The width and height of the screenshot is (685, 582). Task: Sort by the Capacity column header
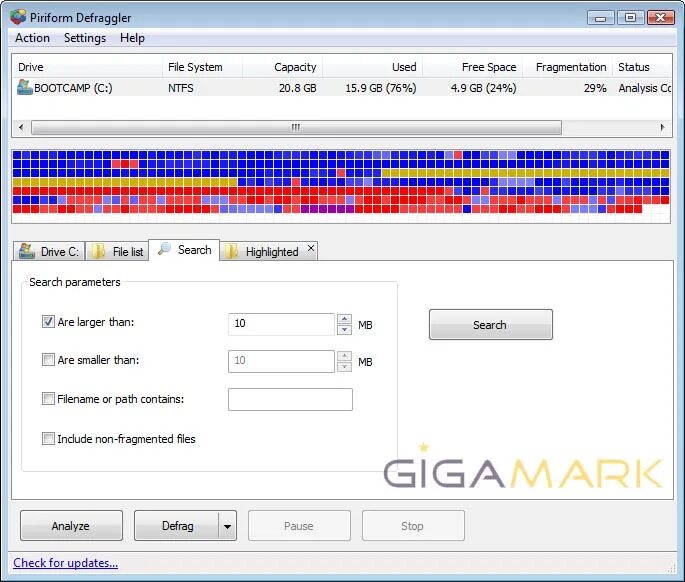pyautogui.click(x=282, y=67)
